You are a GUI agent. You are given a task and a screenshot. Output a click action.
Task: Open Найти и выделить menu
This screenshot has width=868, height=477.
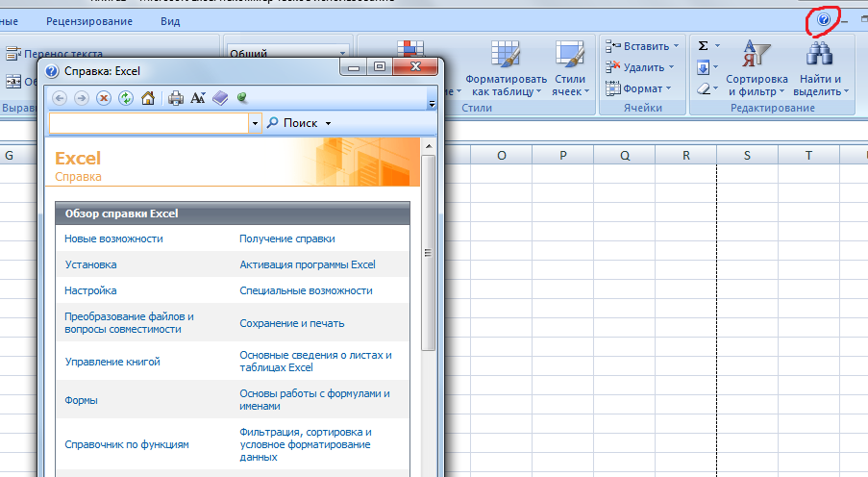point(821,67)
